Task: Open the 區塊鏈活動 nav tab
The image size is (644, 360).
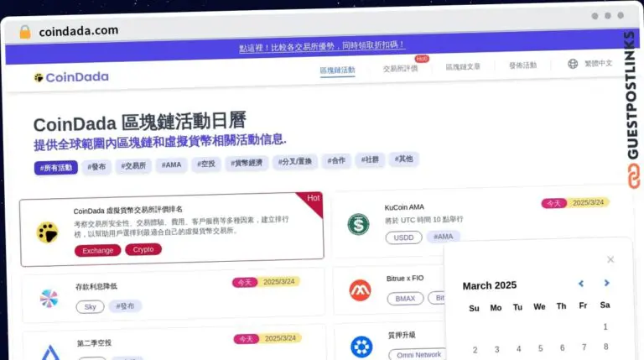Action: pos(337,70)
